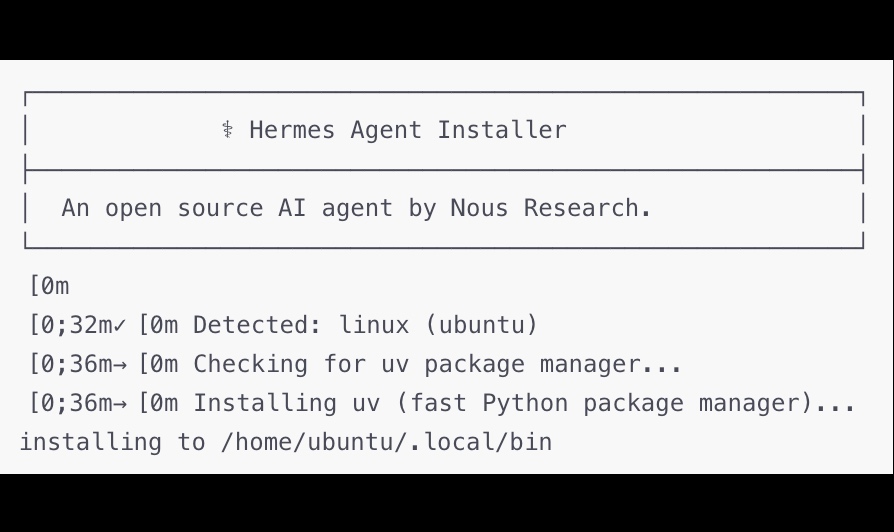This screenshot has width=894, height=532.
Task: Click the words installing to on the last line
Action: [112, 442]
